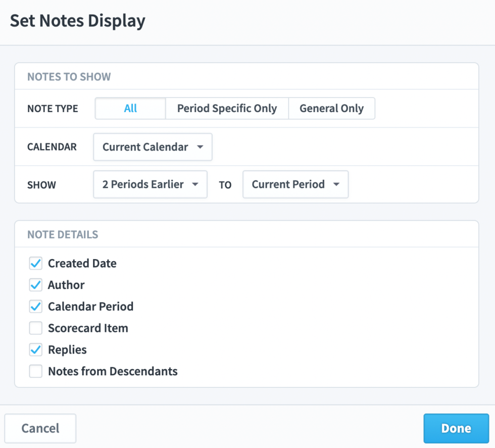The width and height of the screenshot is (495, 448).
Task: Click the Done button
Action: coord(456,428)
